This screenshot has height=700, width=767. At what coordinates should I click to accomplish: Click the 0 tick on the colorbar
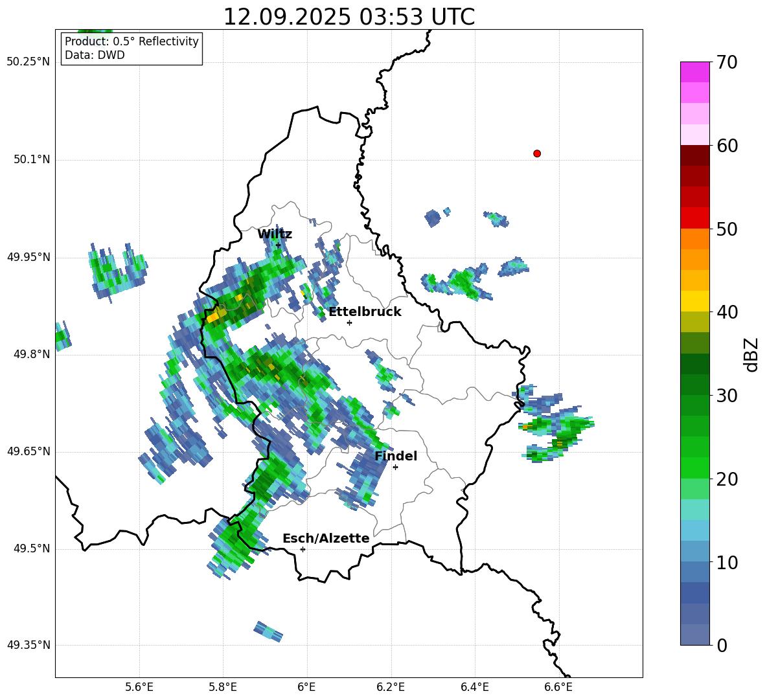coord(722,646)
